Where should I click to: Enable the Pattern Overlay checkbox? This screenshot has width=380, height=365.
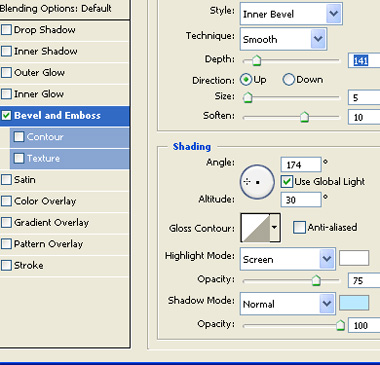pos(6,244)
